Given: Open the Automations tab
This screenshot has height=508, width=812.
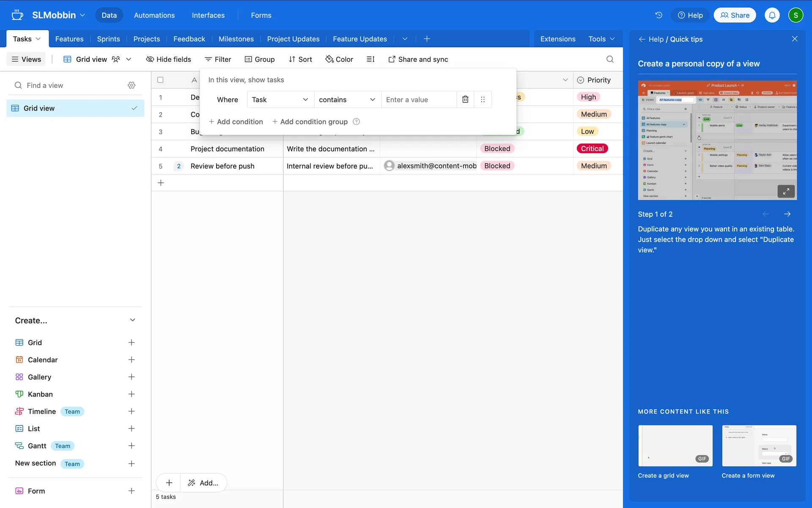Looking at the screenshot, I should click(154, 15).
